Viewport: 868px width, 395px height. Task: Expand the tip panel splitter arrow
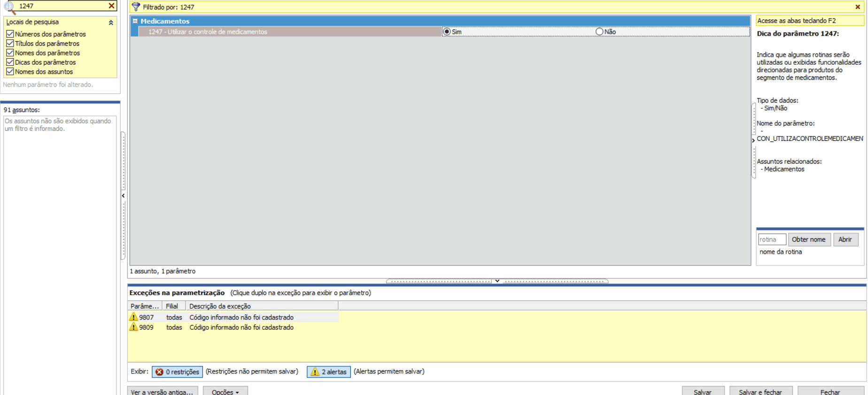point(753,140)
